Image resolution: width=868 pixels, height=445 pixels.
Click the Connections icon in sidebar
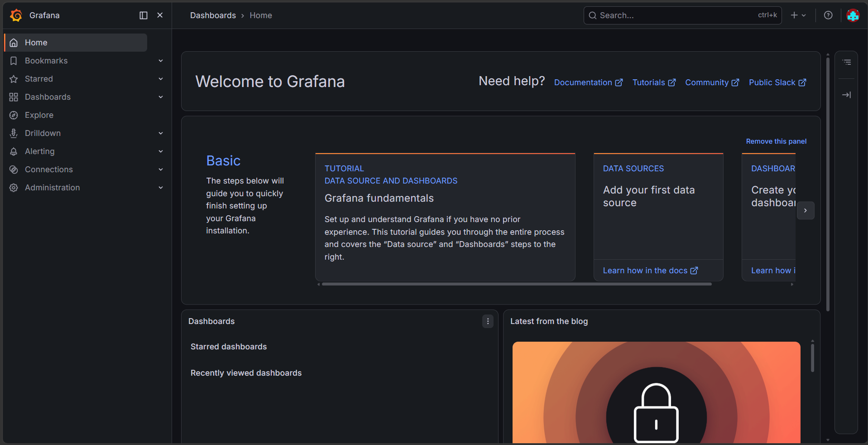[x=14, y=169]
